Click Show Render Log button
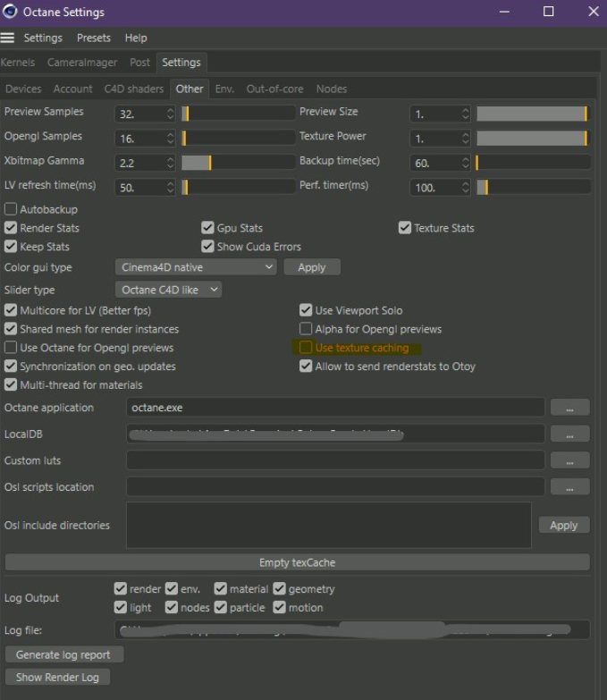Screen dimensions: 607x700 tap(57, 678)
